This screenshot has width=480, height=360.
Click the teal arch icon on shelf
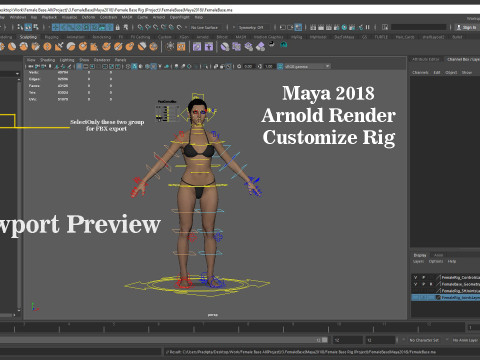(x=284, y=44)
